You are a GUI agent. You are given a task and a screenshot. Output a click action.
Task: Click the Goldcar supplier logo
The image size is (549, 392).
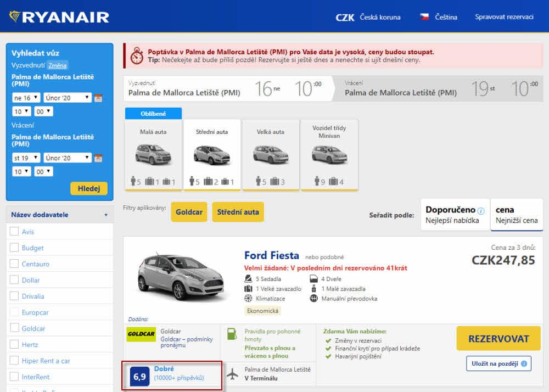[141, 334]
